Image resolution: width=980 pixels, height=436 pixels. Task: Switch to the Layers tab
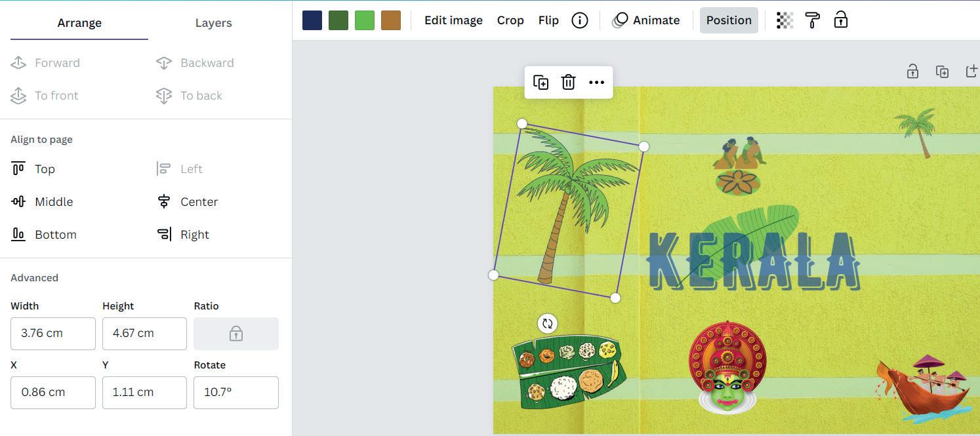pyautogui.click(x=214, y=23)
